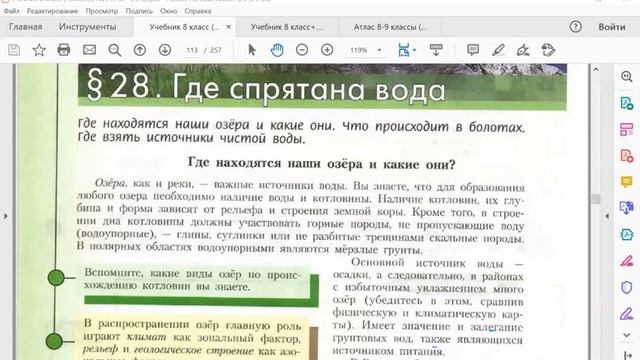Open the Справка menu
Screen dimensions: 640x360
point(198,11)
